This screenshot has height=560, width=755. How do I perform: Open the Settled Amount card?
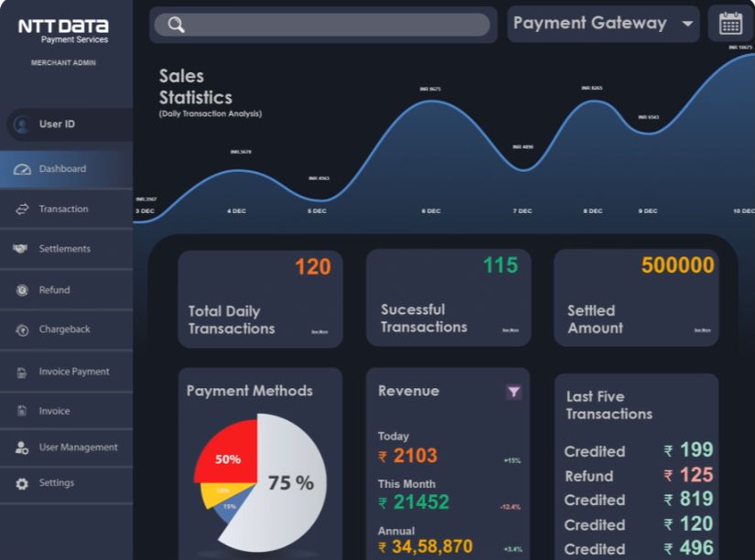(636, 297)
